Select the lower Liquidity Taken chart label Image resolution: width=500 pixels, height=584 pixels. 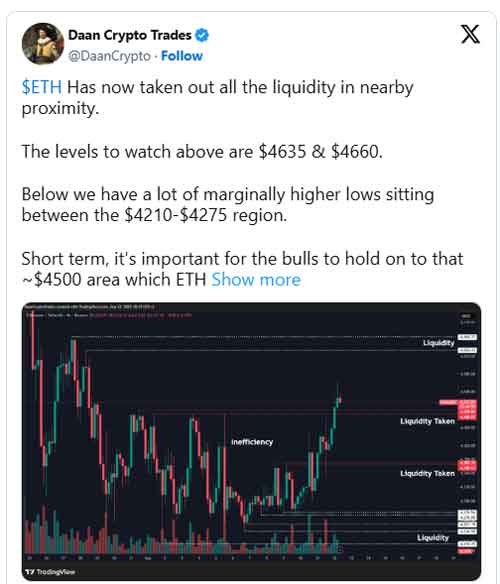coord(427,473)
